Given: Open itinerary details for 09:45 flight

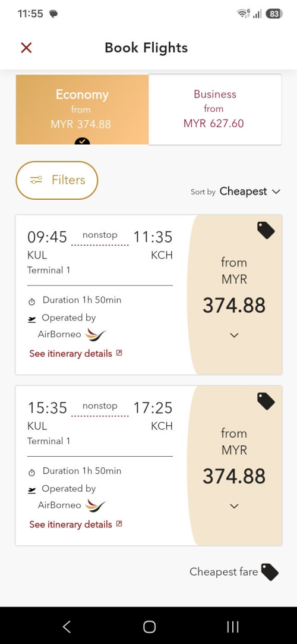Looking at the screenshot, I should (x=76, y=354).
